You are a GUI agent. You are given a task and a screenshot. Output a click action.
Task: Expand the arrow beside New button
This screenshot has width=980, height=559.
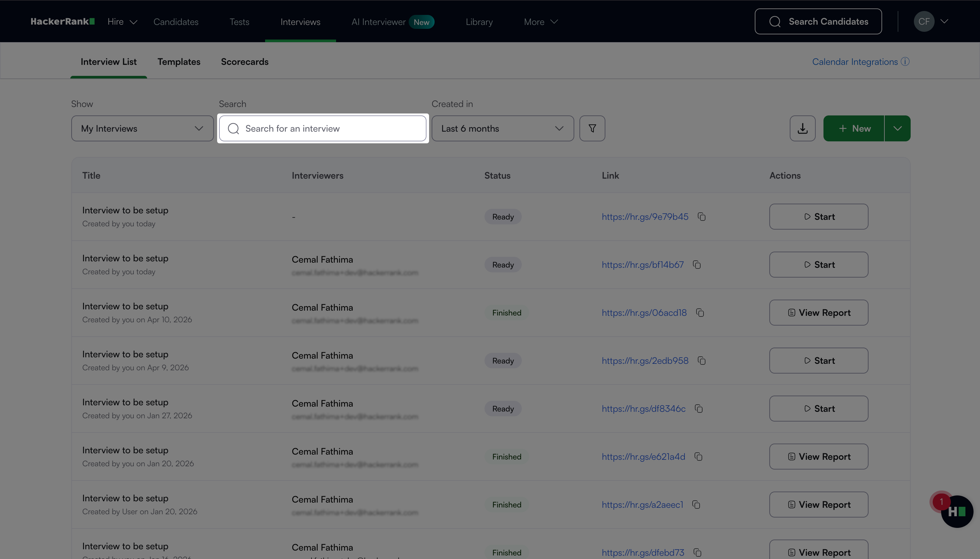tap(897, 128)
